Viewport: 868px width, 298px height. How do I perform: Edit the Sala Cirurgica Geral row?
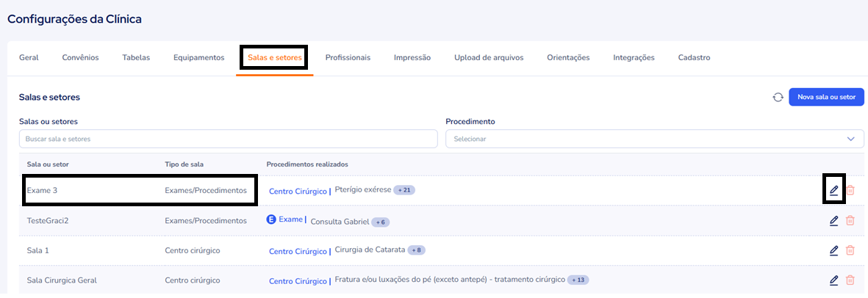tap(833, 280)
